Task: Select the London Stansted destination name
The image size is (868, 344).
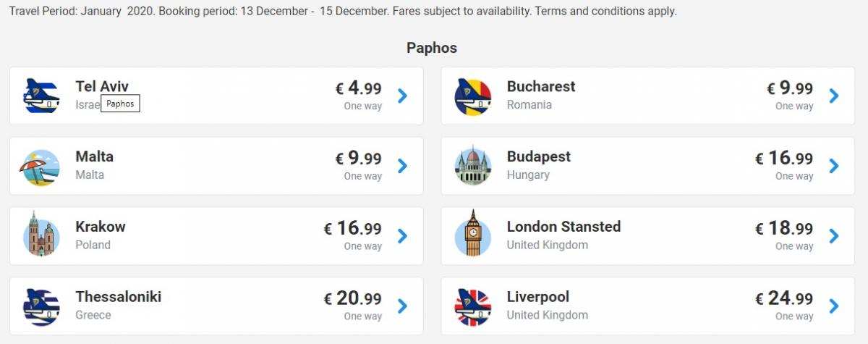Action: coord(563,227)
